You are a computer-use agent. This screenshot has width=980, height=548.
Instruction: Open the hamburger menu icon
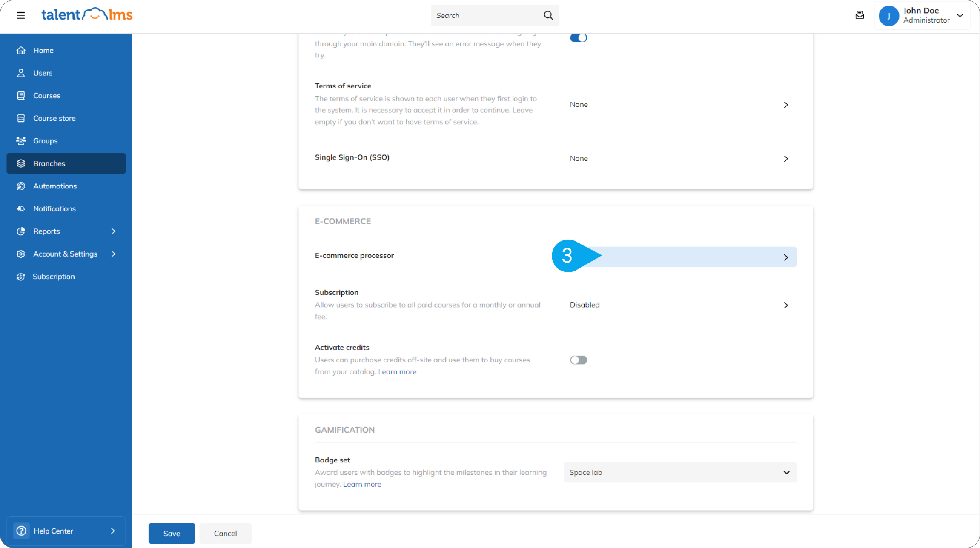[21, 16]
